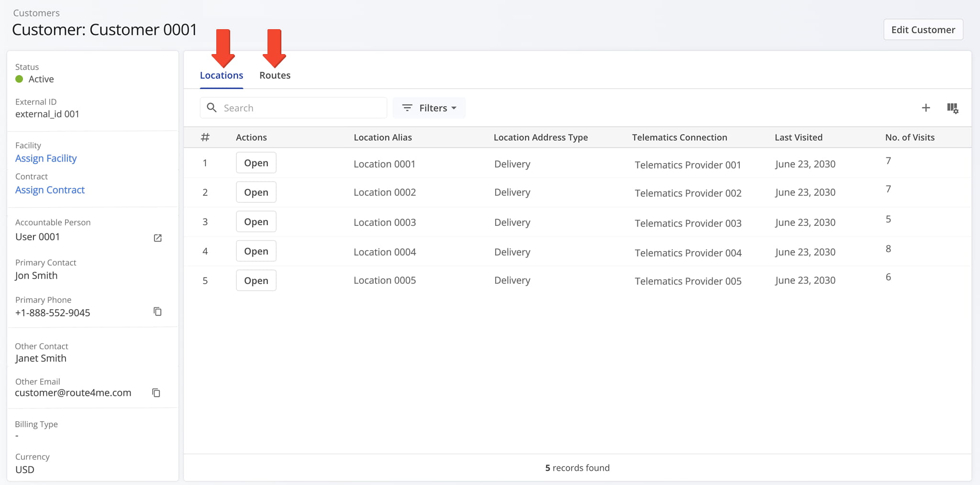Click the Customers breadcrumb
The height and width of the screenshot is (485, 980).
(36, 13)
